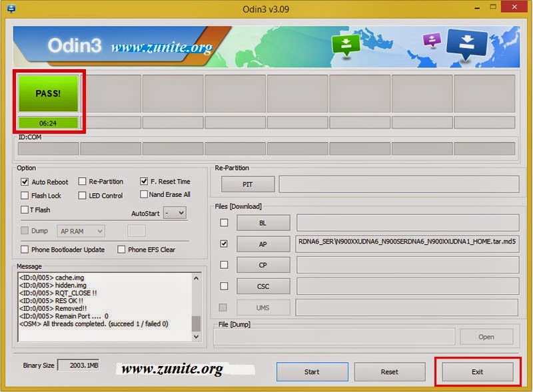This screenshot has width=533, height=392.
Task: Click the message log scrollbar thumb
Action: (196, 323)
